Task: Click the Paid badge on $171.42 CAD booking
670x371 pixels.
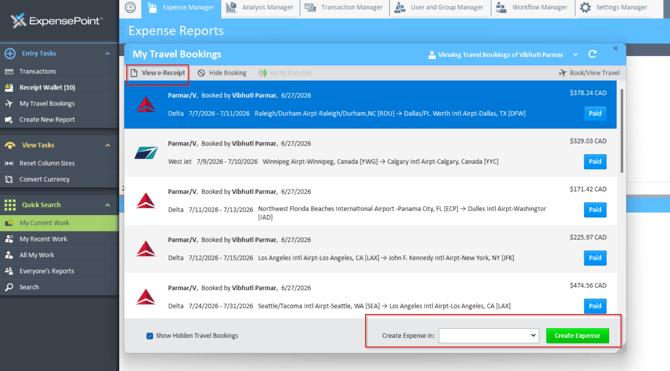Action: [595, 210]
